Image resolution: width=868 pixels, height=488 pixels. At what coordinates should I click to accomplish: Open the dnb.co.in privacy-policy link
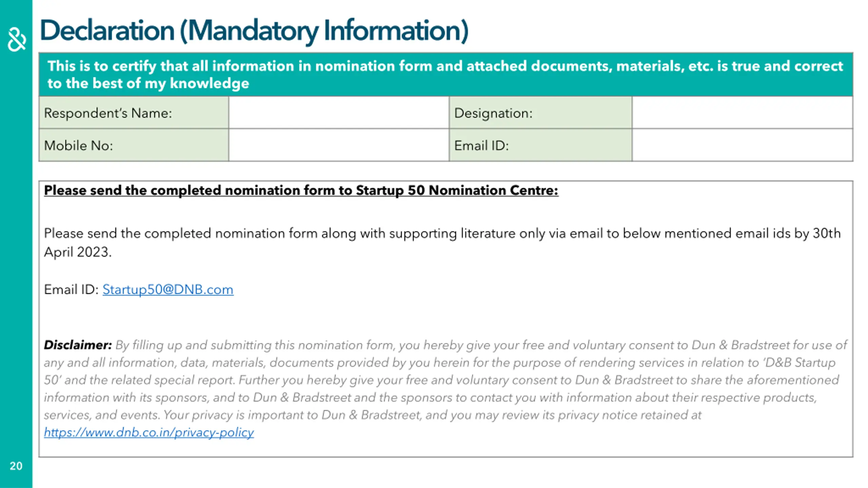pyautogui.click(x=149, y=432)
